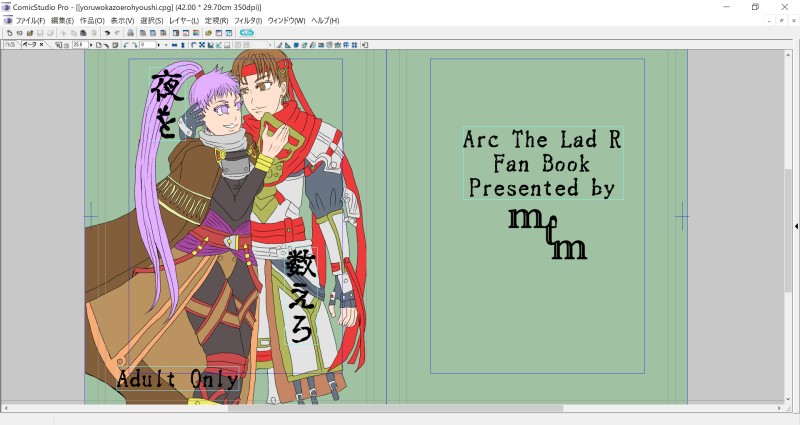The height and width of the screenshot is (425, 800).
Task: Click rotate view counterclockwise icon
Action: [x=125, y=45]
